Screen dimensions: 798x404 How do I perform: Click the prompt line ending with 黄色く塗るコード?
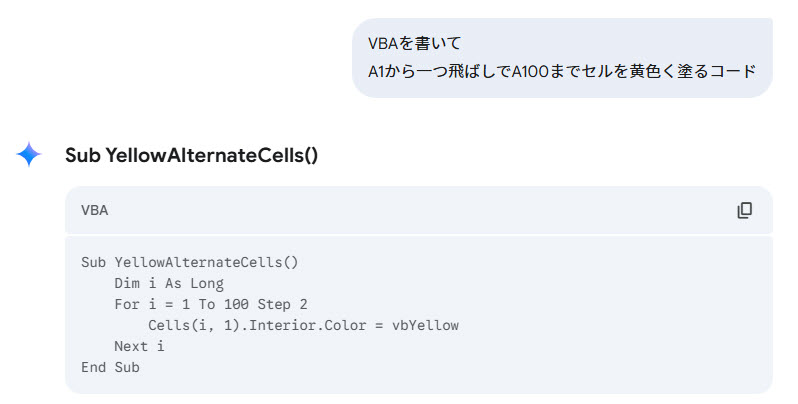562,72
